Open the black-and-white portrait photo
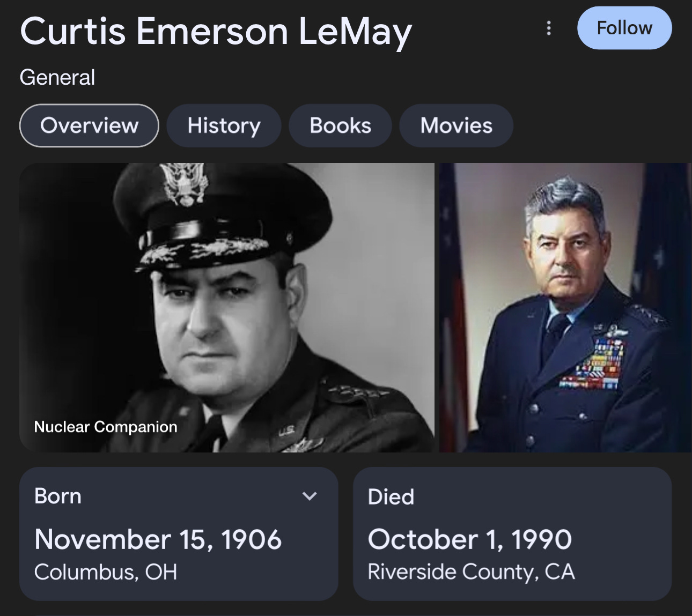692x616 pixels. (227, 307)
